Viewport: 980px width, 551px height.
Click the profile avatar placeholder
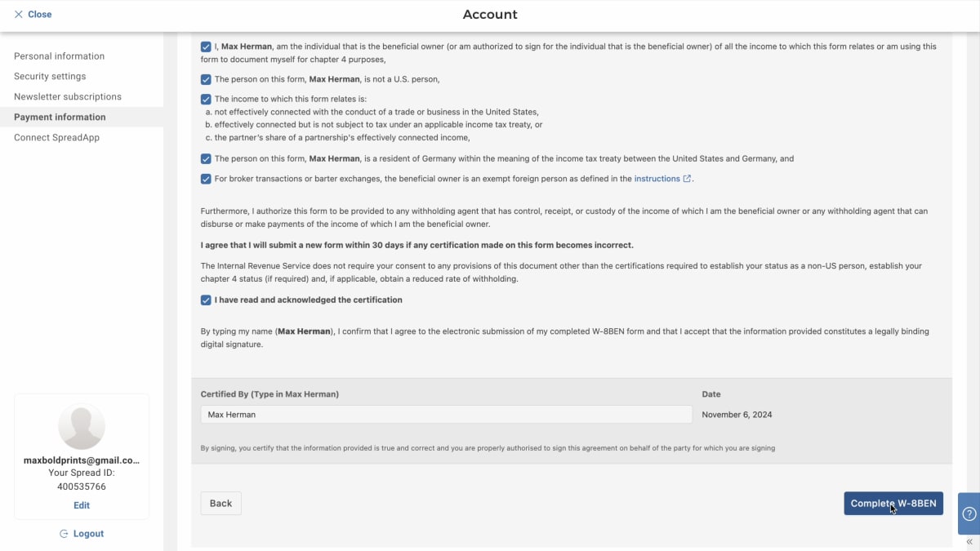coord(82,426)
